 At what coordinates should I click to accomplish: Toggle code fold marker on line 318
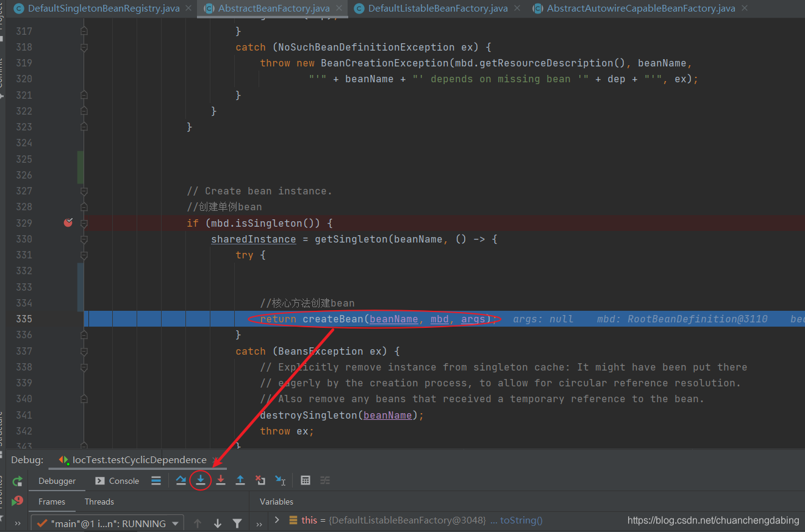coord(84,47)
